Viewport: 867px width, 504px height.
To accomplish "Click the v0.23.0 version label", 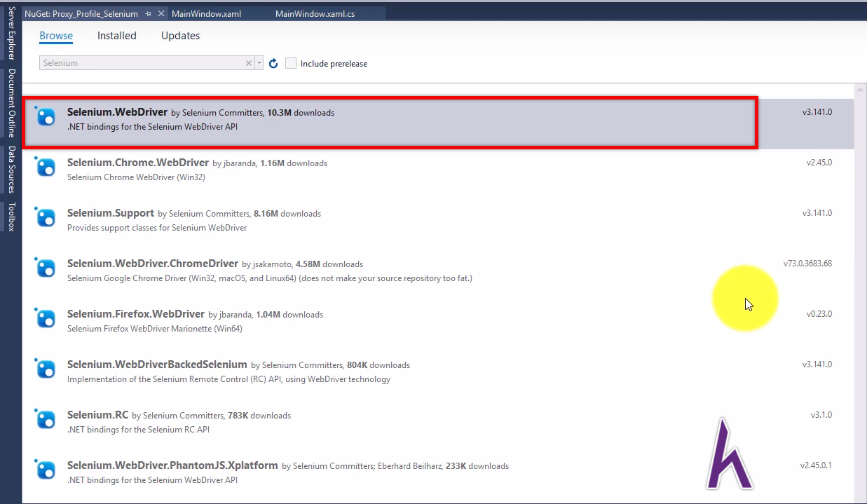I will tap(819, 314).
